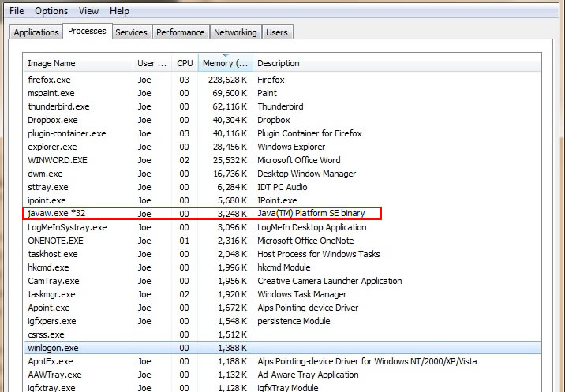This screenshot has height=392, width=565.
Task: Select the AAWTray.exe process
Action: coord(282,375)
